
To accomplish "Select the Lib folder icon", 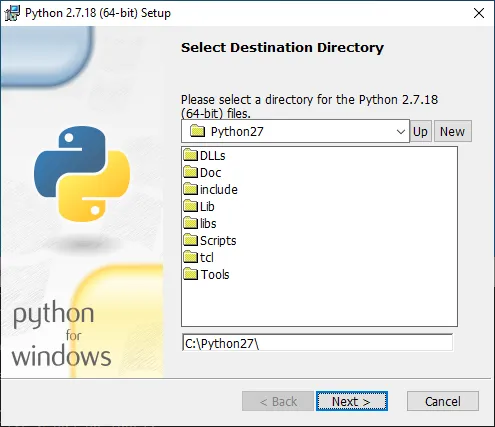I will [191, 206].
